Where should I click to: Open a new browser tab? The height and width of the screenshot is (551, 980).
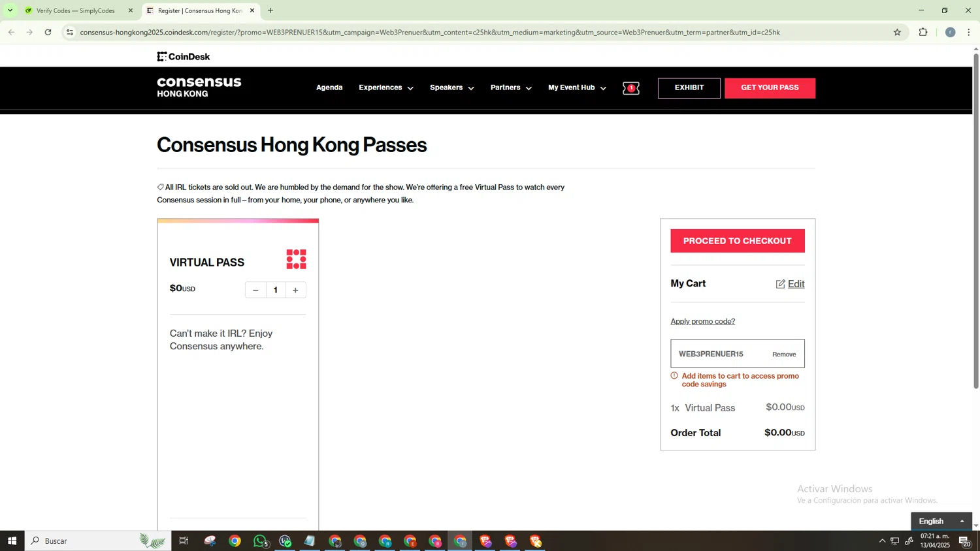[270, 10]
